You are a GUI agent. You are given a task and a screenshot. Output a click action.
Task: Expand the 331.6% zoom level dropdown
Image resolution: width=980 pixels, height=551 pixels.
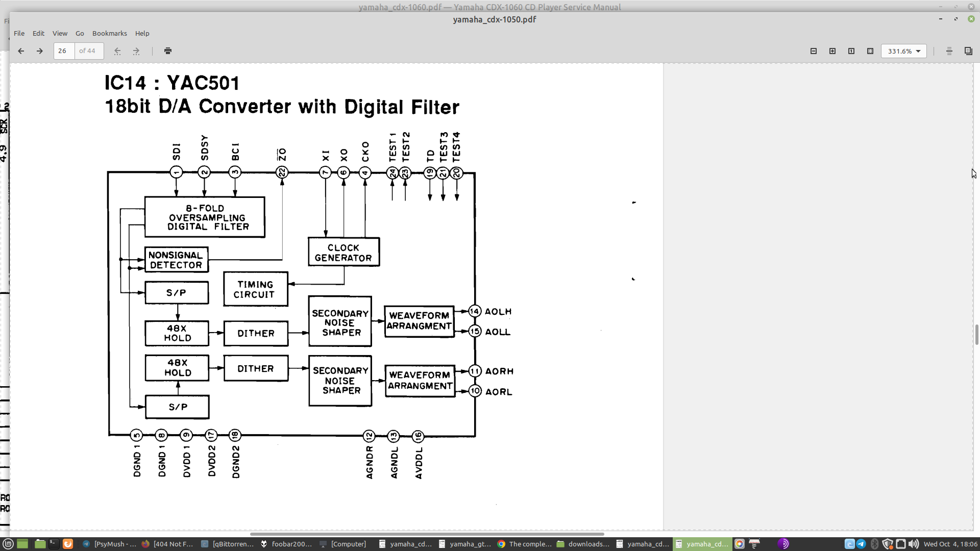[x=918, y=51]
